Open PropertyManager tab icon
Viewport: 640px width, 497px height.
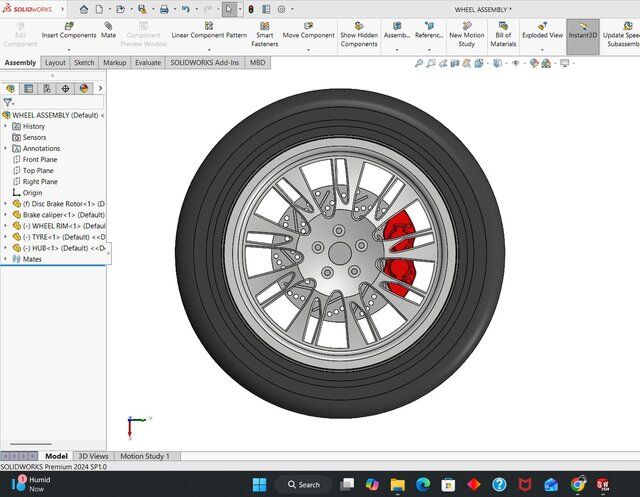29,88
